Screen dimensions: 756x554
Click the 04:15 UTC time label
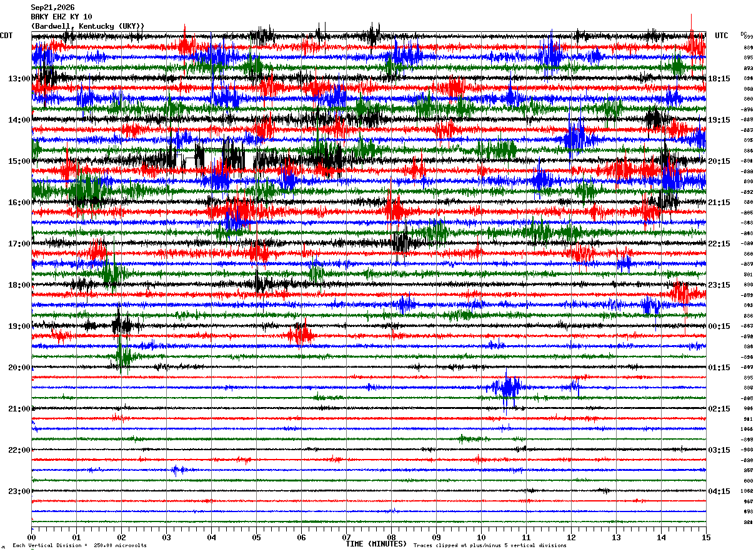[x=719, y=491]
